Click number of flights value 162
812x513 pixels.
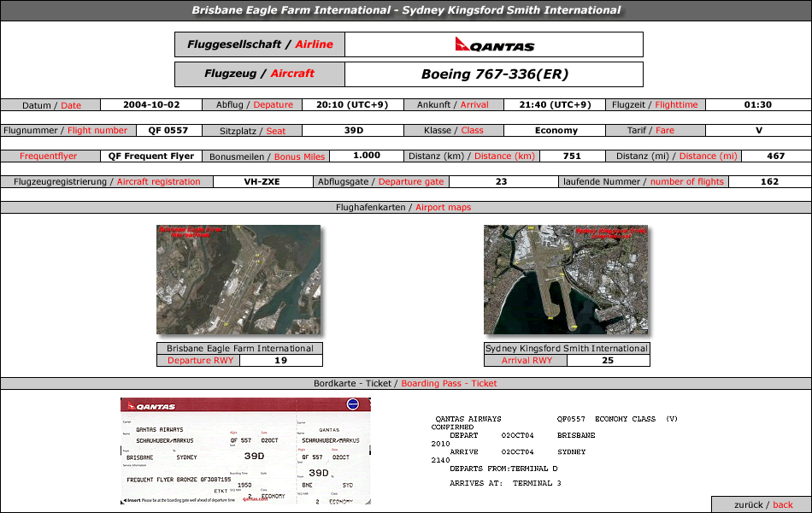coord(769,182)
